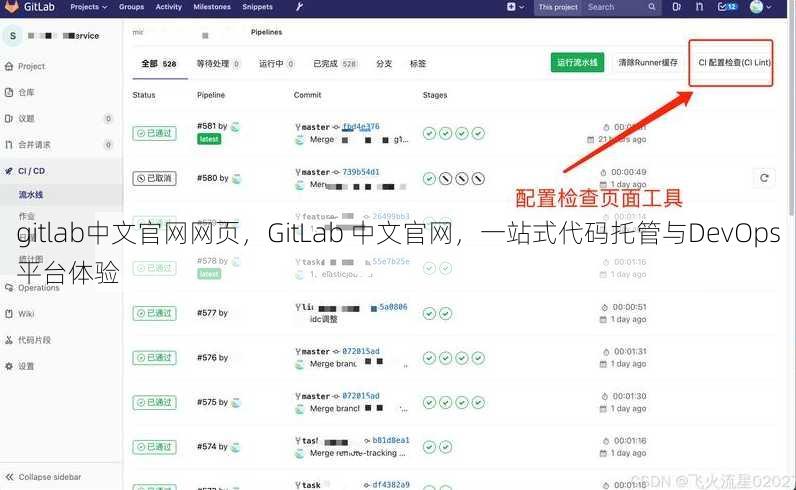Open pipeline #575 link
This screenshot has width=796, height=490.
(x=207, y=402)
